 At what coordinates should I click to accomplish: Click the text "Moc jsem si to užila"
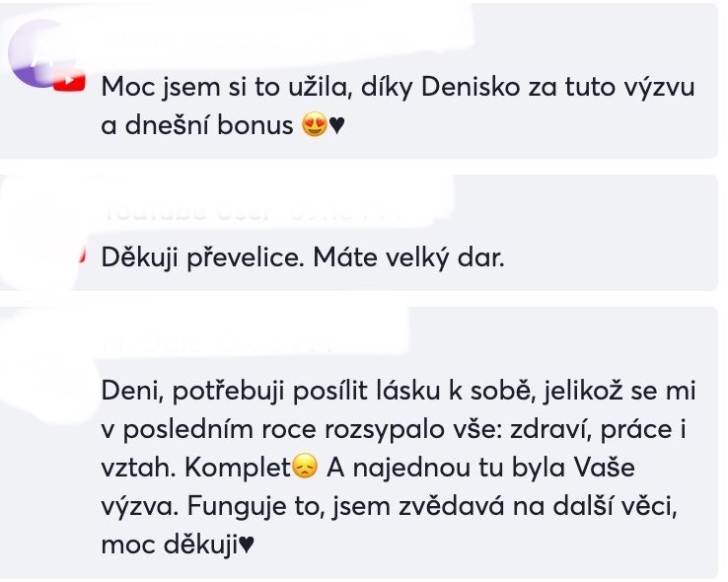[x=224, y=87]
